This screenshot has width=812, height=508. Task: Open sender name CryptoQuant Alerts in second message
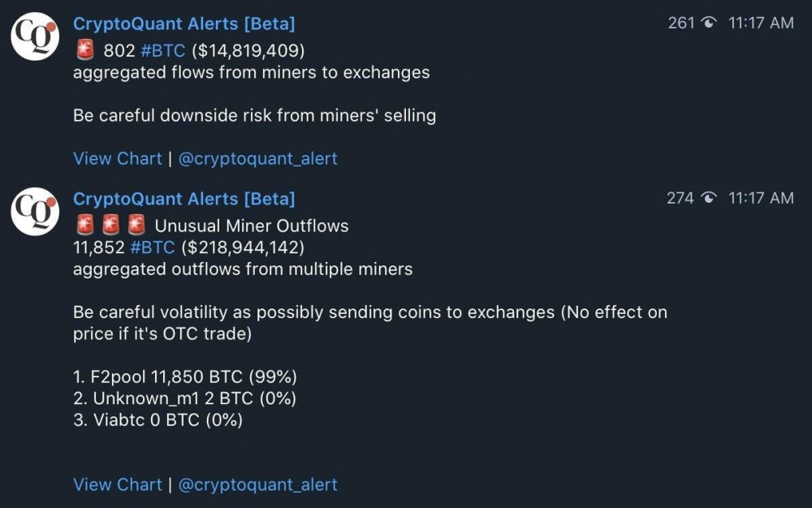[184, 199]
